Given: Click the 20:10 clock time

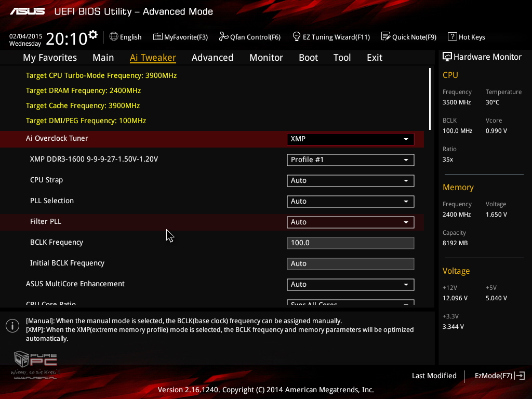Looking at the screenshot, I should point(67,38).
